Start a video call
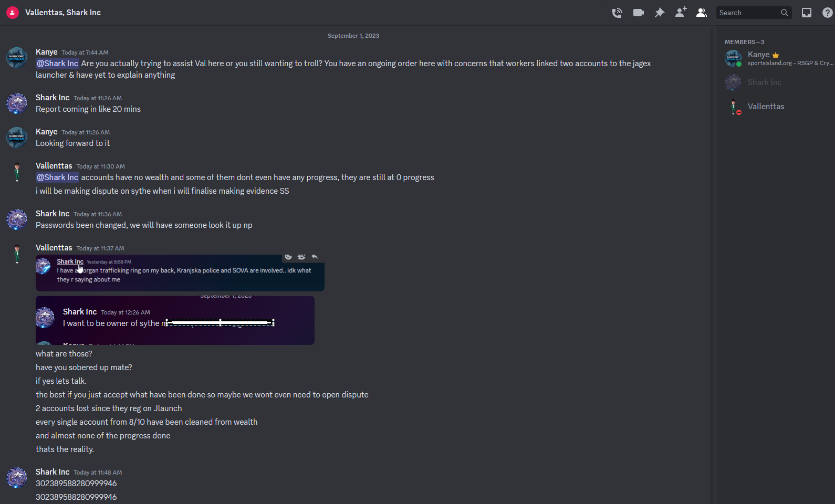Screen dimensions: 835x504 (x=639, y=13)
